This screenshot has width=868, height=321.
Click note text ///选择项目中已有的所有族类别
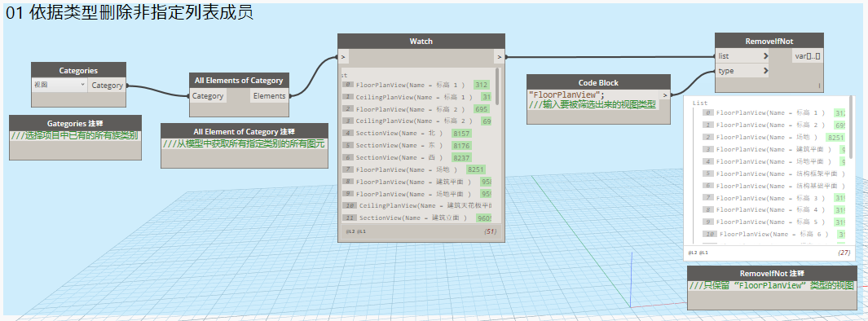[x=75, y=135]
